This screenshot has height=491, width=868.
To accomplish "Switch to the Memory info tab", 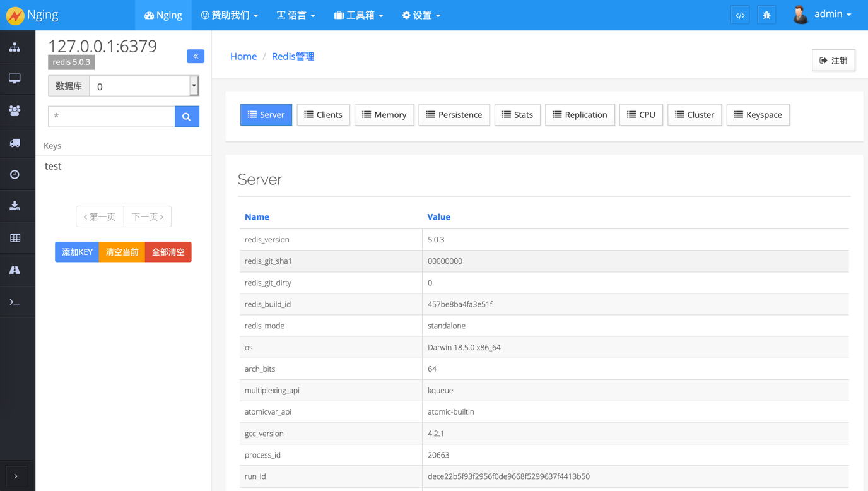I will pos(384,115).
